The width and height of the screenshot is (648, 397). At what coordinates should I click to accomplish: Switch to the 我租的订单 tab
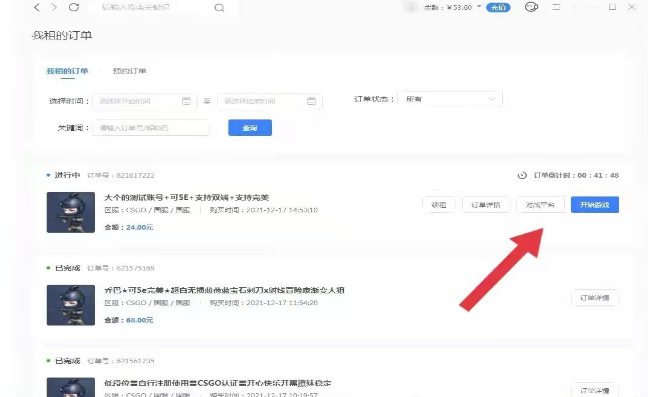pyautogui.click(x=67, y=71)
